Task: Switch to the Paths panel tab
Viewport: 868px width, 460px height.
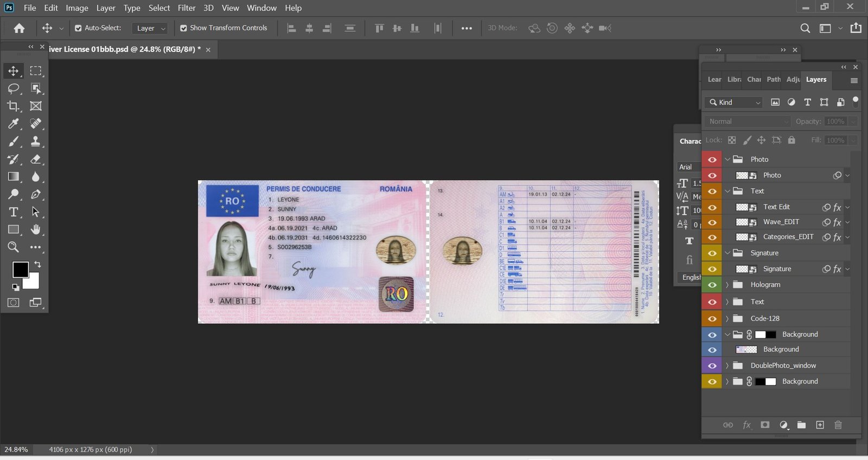Action: pos(773,80)
